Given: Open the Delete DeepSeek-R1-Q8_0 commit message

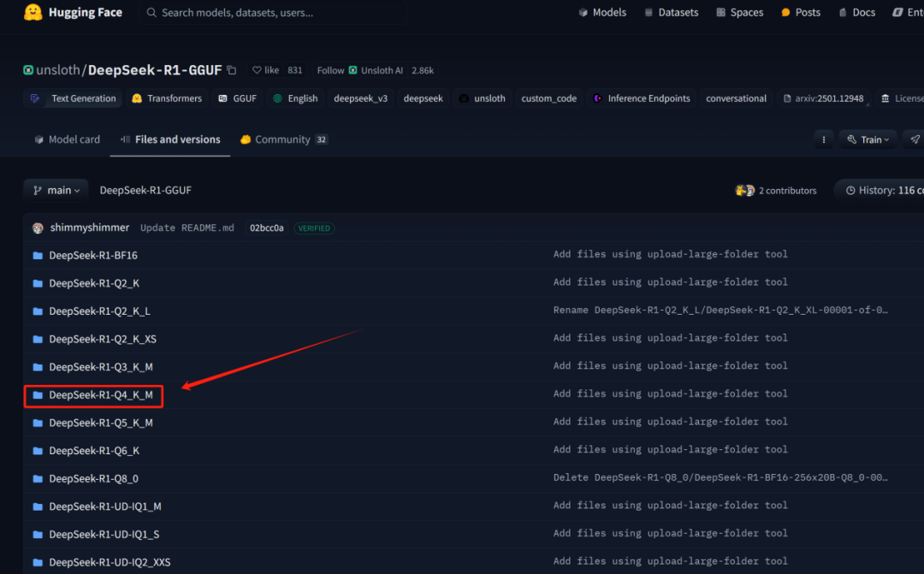Looking at the screenshot, I should coord(720,477).
